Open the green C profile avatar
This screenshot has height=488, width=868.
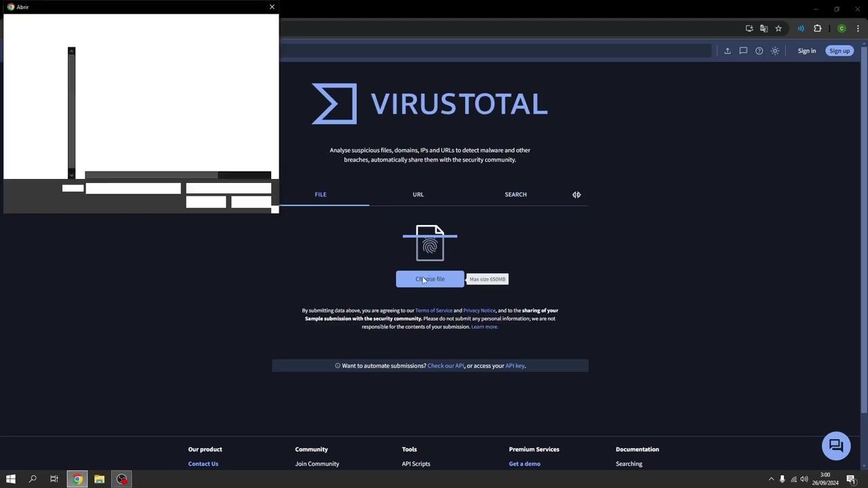tap(842, 28)
